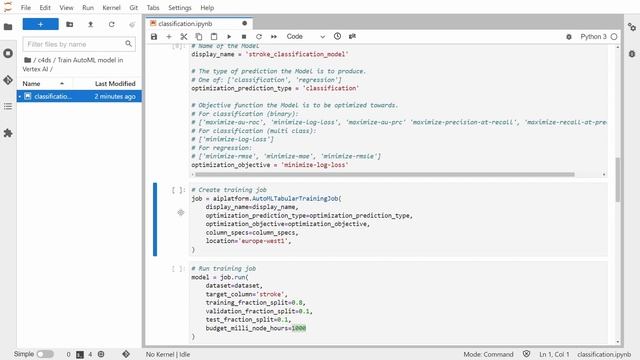The image size is (640, 360).
Task: Click 'Mode: Command' status entry
Action: (x=488, y=354)
